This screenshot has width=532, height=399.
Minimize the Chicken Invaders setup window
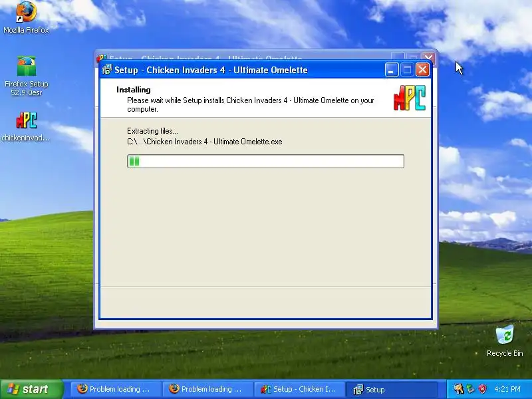click(392, 70)
